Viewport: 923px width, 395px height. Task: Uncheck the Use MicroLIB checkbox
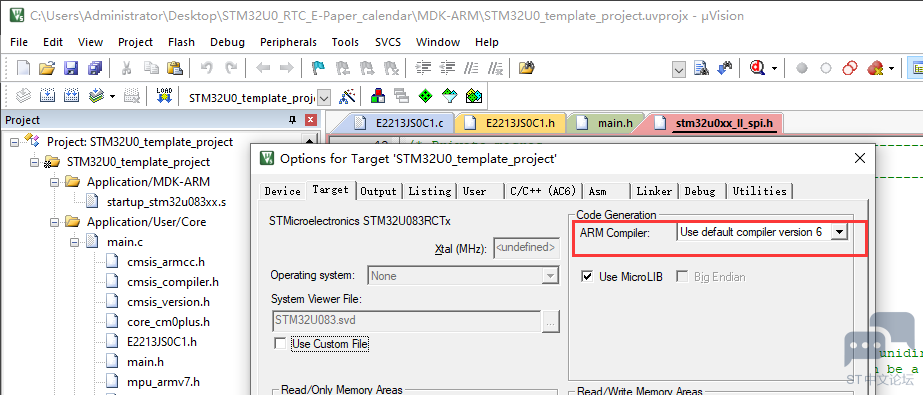(587, 277)
